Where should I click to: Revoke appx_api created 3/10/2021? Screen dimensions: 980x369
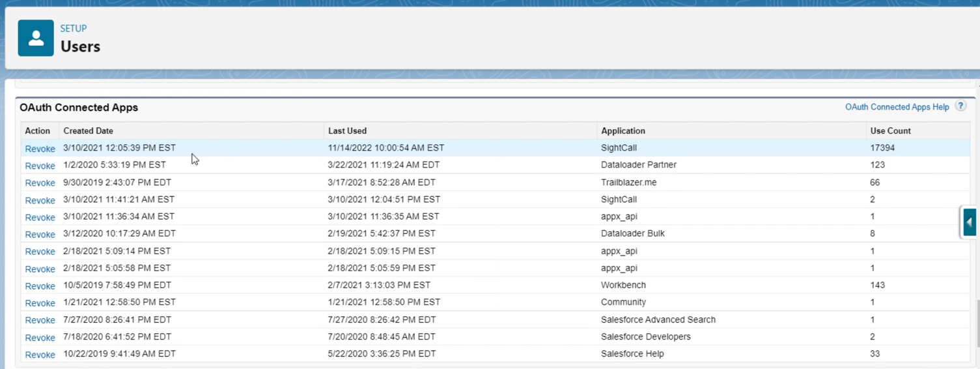coord(40,217)
